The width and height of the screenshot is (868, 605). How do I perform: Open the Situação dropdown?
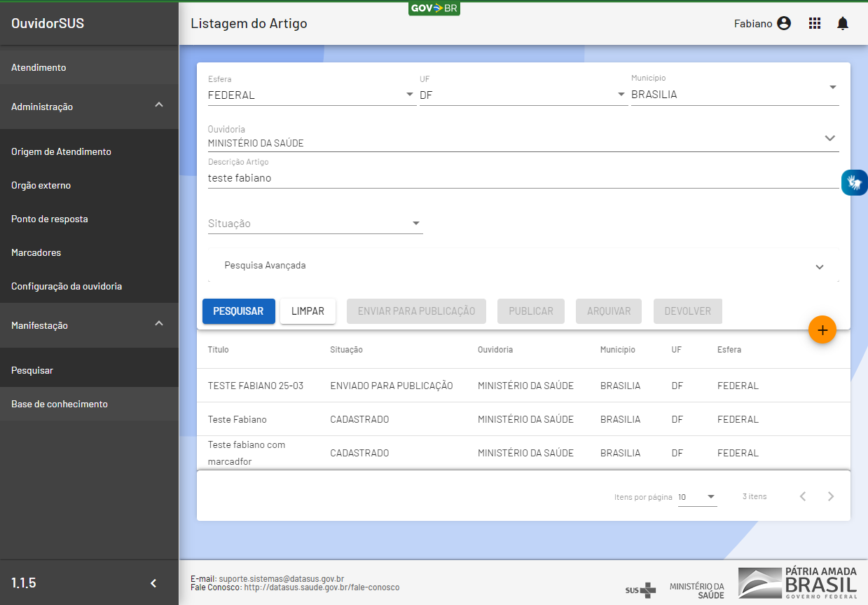tap(315, 224)
